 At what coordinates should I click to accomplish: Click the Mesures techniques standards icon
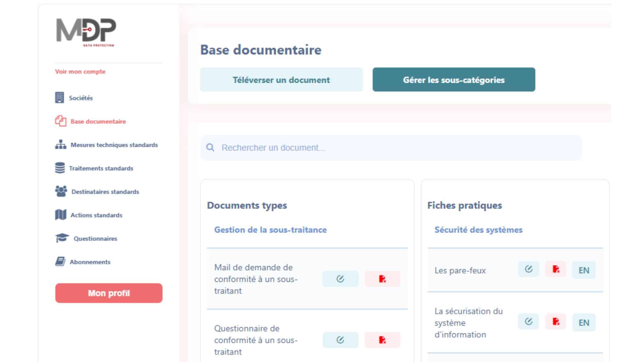[x=60, y=145]
